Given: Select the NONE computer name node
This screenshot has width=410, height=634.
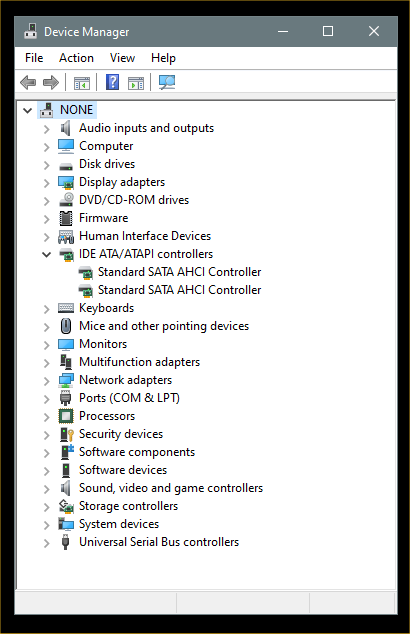Looking at the screenshot, I should 76,110.
